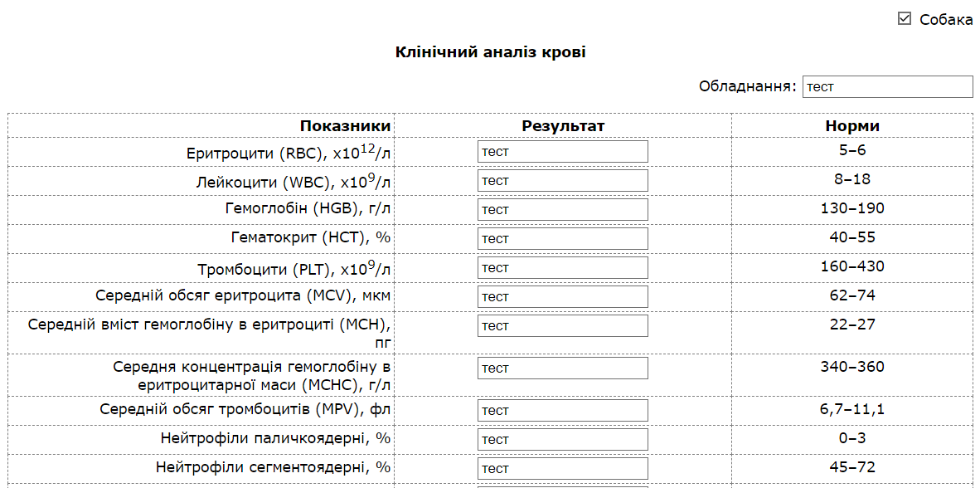Click the Норми column header
This screenshot has height=488, width=980.
(852, 126)
